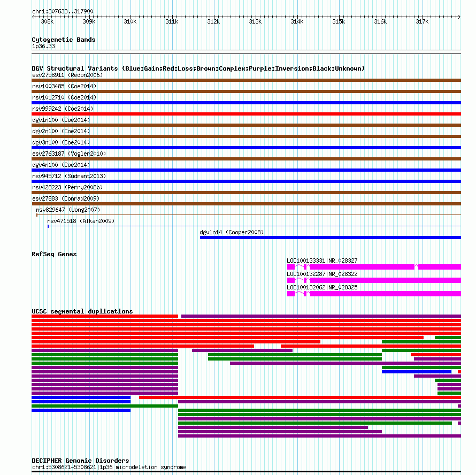Select the 317k ruler tick label
476x475 pixels.
pos(422,21)
